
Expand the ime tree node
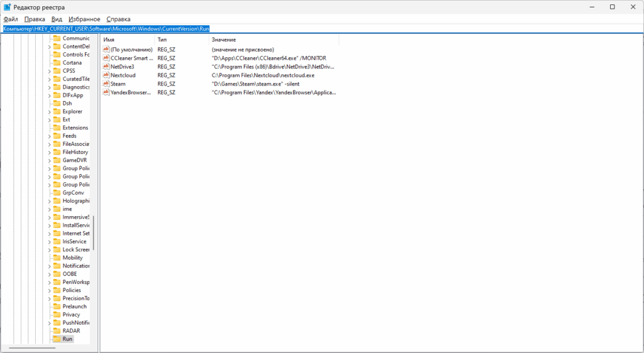49,210
